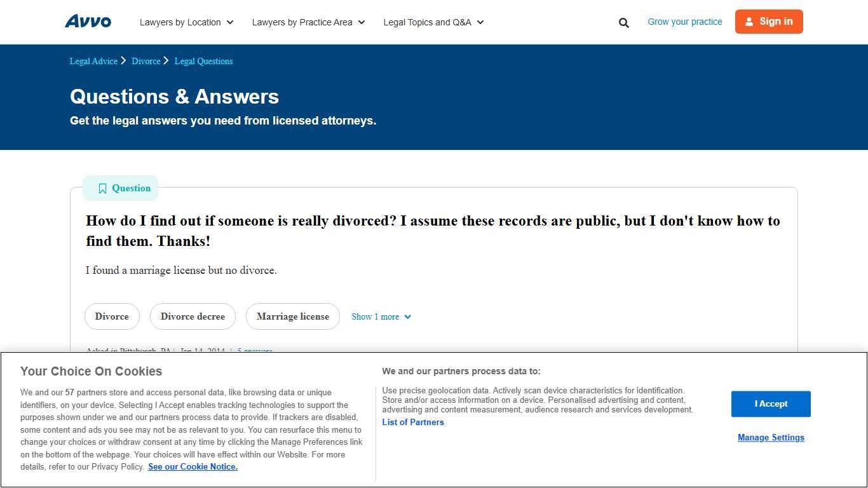Accept cookies with the I Accept button
This screenshot has height=488, width=868.
click(771, 403)
